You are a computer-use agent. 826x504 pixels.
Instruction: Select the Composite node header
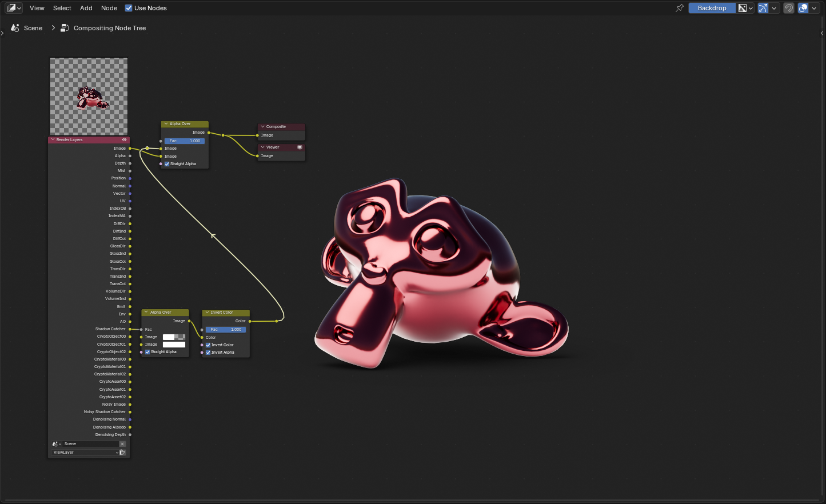coord(281,126)
